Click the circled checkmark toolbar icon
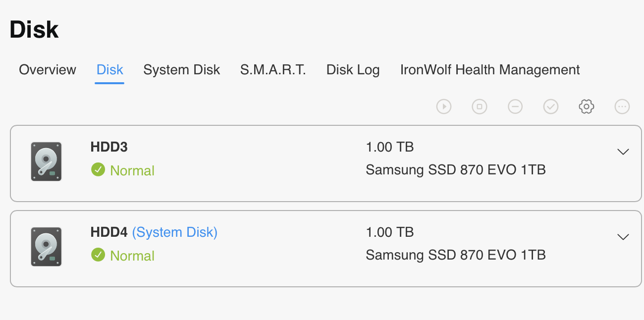Image resolution: width=644 pixels, height=320 pixels. coord(551,107)
